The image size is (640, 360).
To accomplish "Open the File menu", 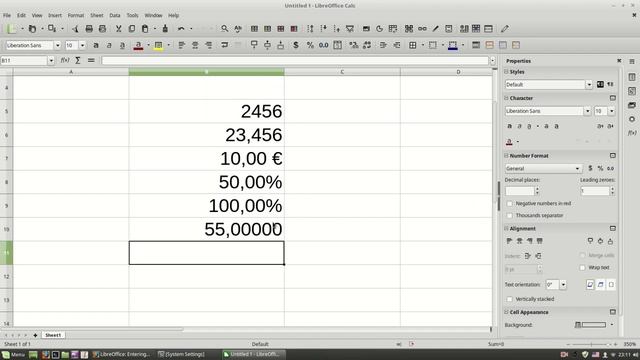I will click(x=7, y=16).
